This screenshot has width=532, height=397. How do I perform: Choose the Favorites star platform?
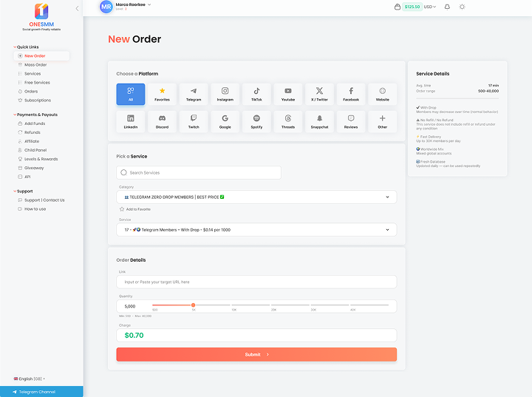click(162, 94)
